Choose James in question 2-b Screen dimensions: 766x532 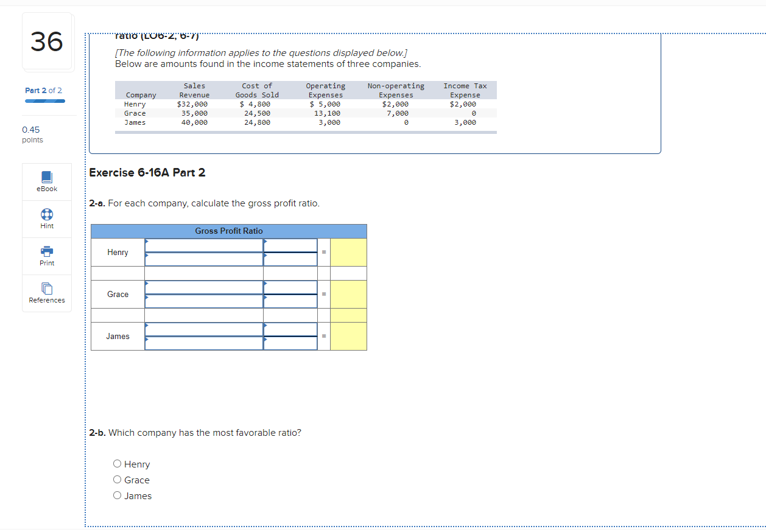pos(117,495)
